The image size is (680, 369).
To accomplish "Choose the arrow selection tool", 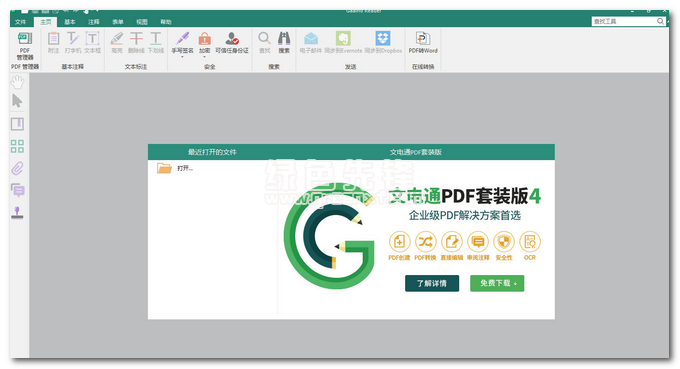I will pos(17,101).
